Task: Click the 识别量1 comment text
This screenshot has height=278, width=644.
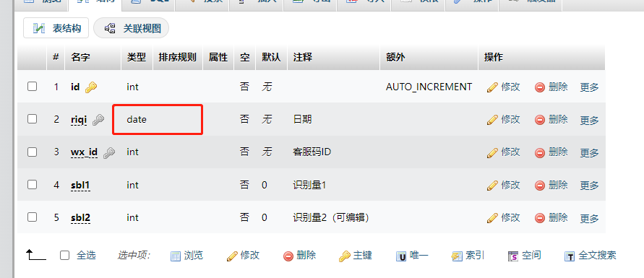Action: [309, 185]
